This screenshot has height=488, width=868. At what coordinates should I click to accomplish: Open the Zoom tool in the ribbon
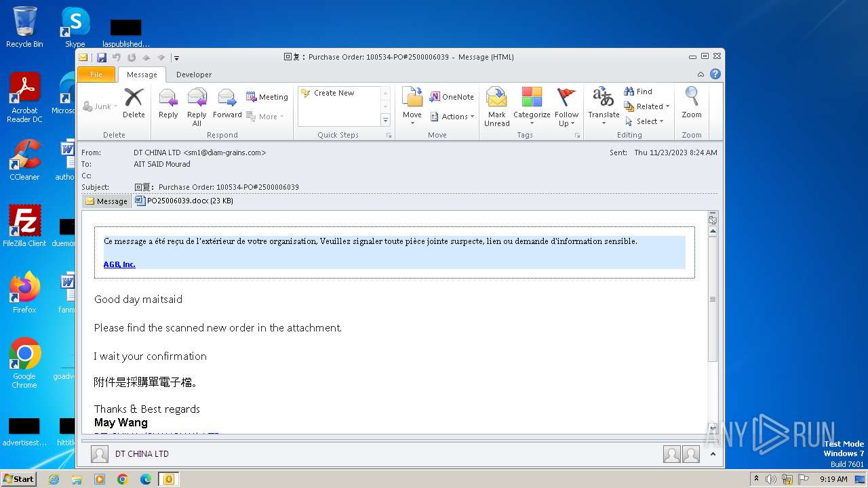[x=692, y=104]
